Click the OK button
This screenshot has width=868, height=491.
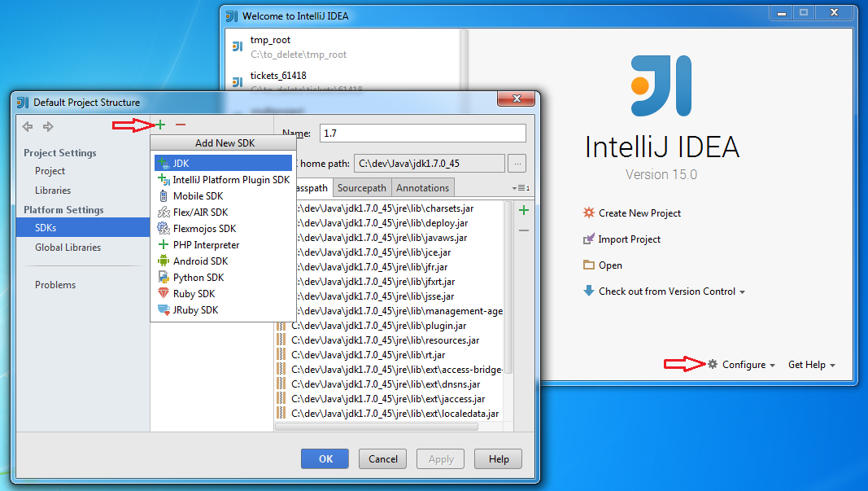[x=325, y=459]
